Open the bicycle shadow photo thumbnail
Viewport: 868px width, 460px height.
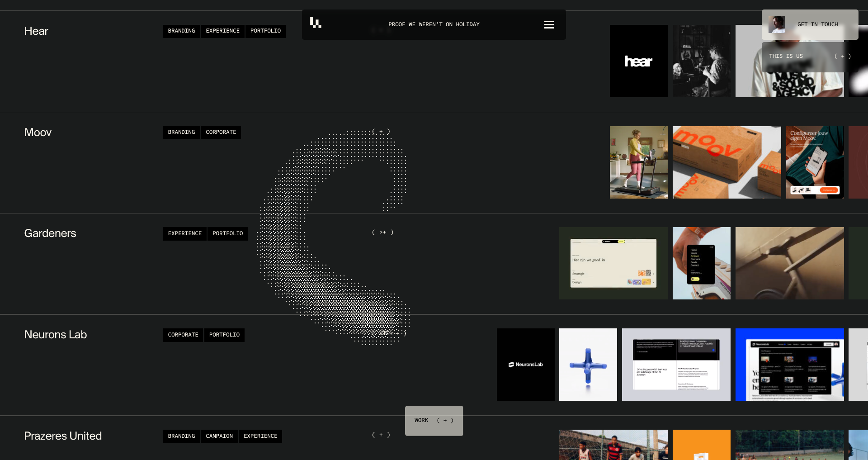coord(790,263)
